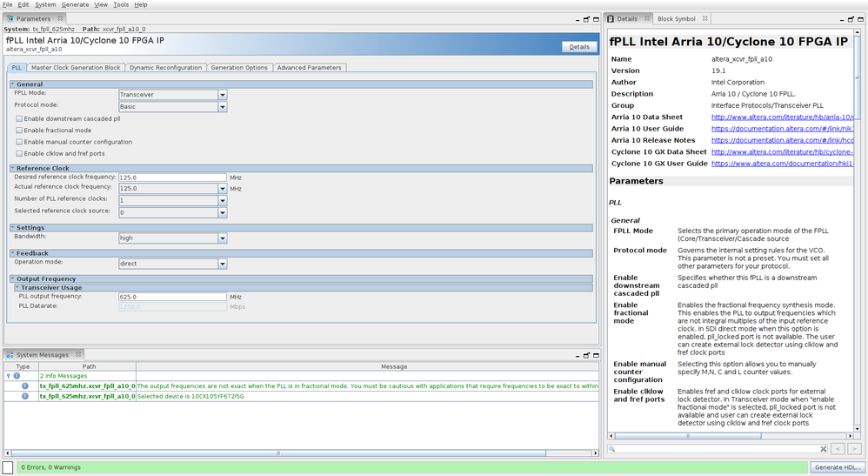Switch to Advanced Parameters tab

point(309,68)
